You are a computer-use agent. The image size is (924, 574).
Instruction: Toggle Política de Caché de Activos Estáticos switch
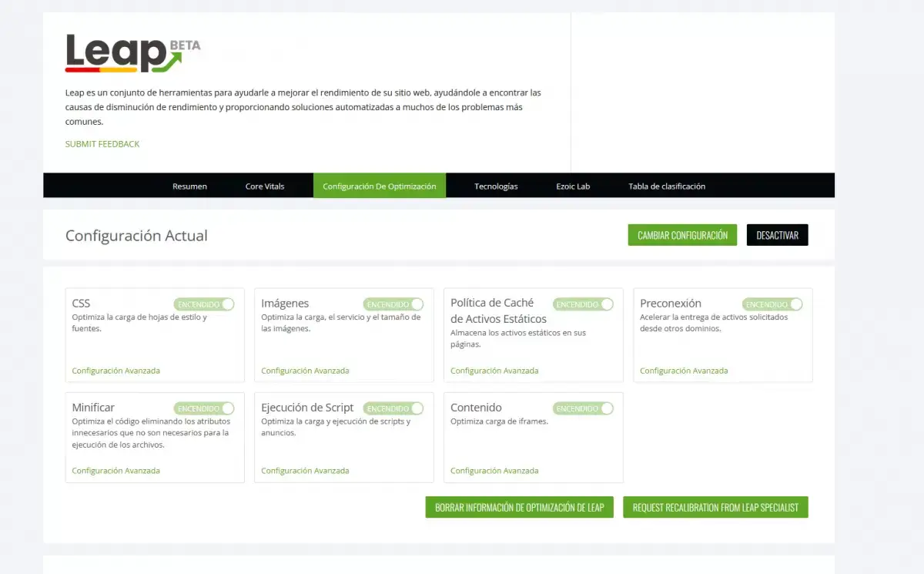583,304
